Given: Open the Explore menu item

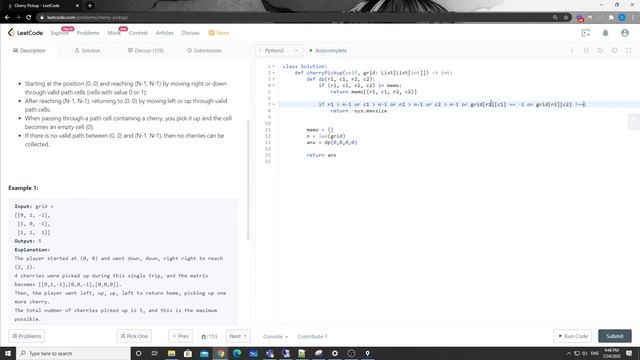Looking at the screenshot, I should [x=60, y=33].
